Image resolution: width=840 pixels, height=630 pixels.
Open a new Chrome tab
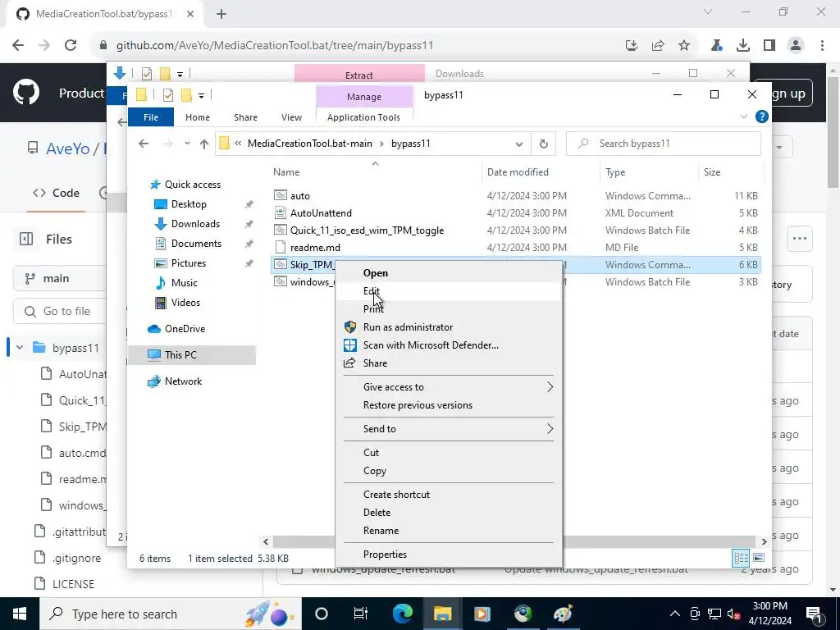pyautogui.click(x=221, y=14)
